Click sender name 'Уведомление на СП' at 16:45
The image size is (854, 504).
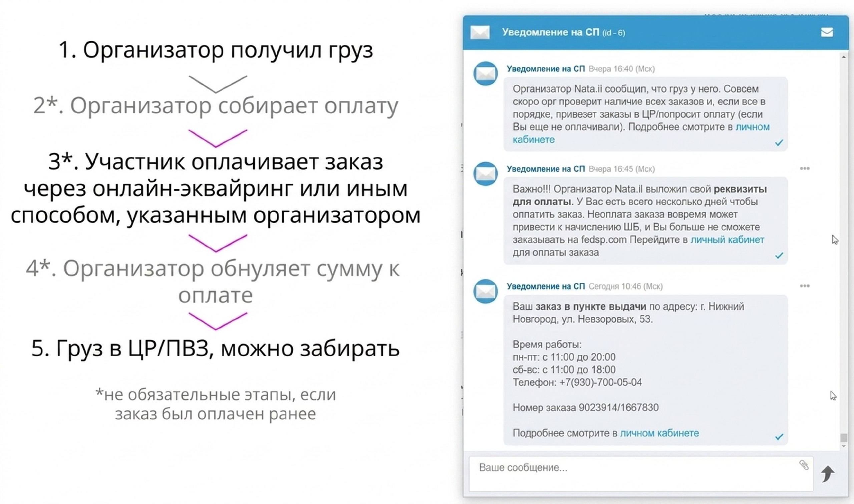pyautogui.click(x=545, y=169)
